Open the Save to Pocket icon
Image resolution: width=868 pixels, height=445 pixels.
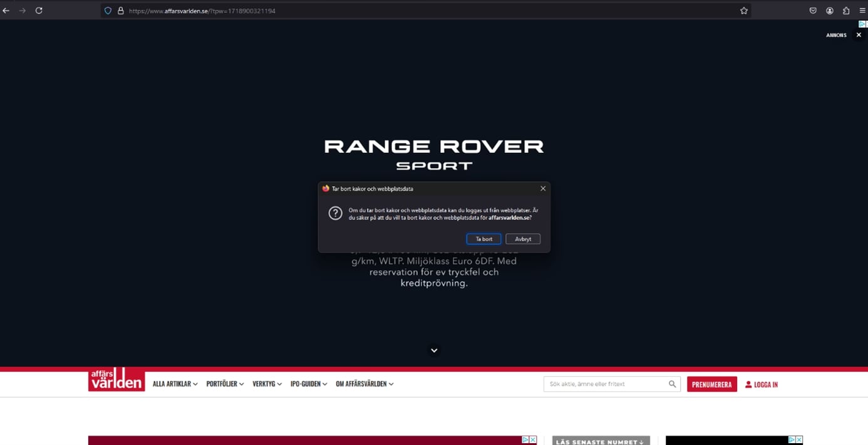813,11
